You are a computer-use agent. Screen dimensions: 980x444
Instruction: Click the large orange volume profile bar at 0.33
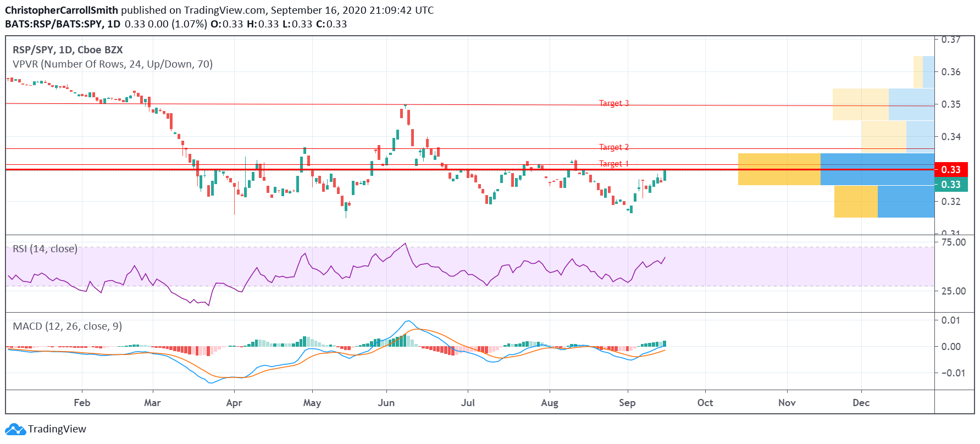pos(779,169)
